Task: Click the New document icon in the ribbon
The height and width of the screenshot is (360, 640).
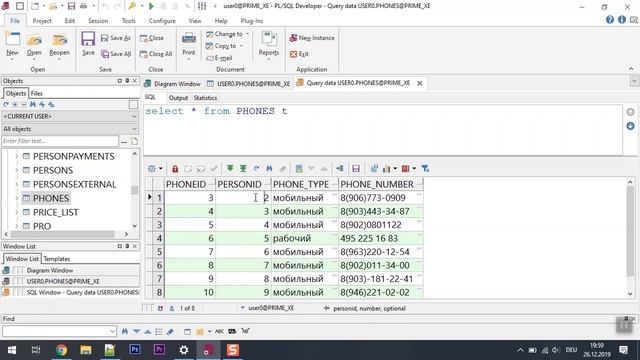Action: (12, 40)
